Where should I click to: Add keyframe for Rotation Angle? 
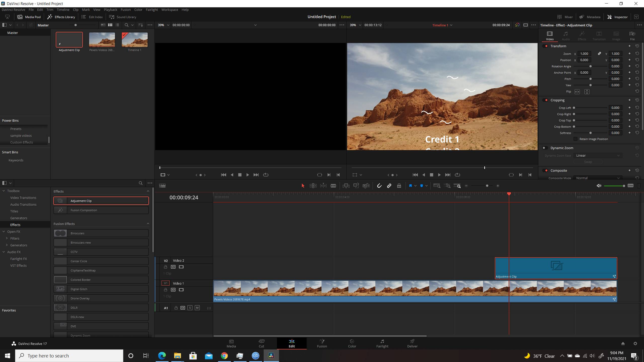(x=629, y=66)
